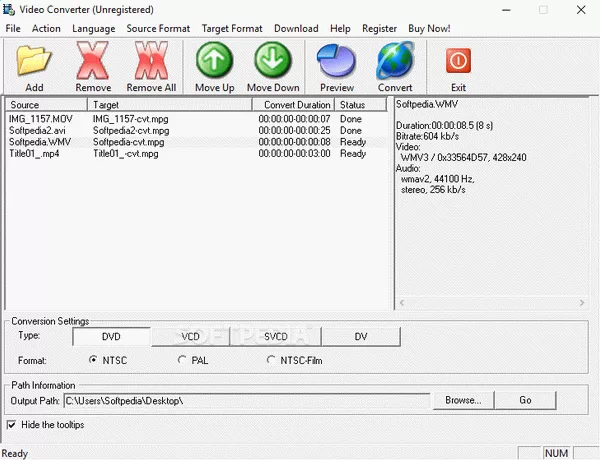This screenshot has height=460, width=600.
Task: Click the Target column header
Action: point(170,105)
